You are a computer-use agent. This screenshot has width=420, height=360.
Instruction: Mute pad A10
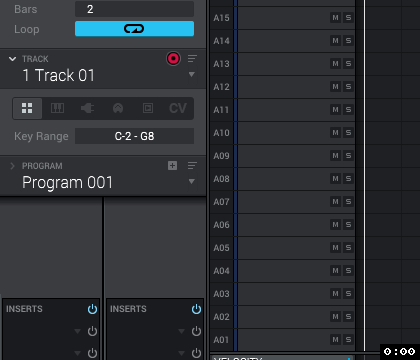tap(335, 133)
